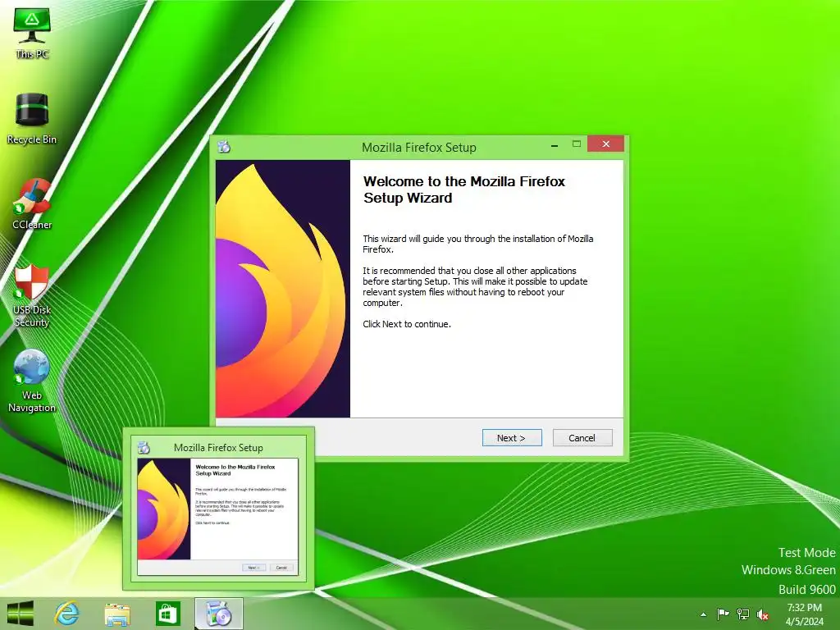Open the Action Center flag icon

[x=723, y=614]
